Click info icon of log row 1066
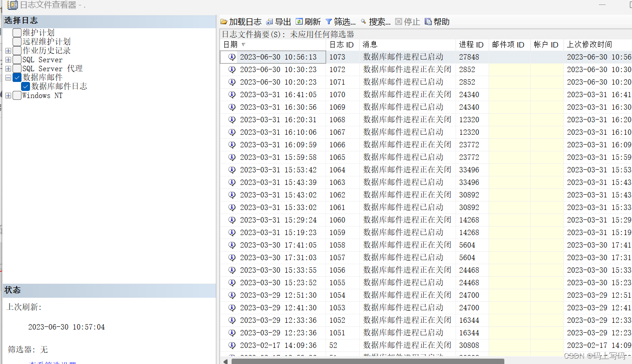The width and height of the screenshot is (632, 364). tap(232, 145)
